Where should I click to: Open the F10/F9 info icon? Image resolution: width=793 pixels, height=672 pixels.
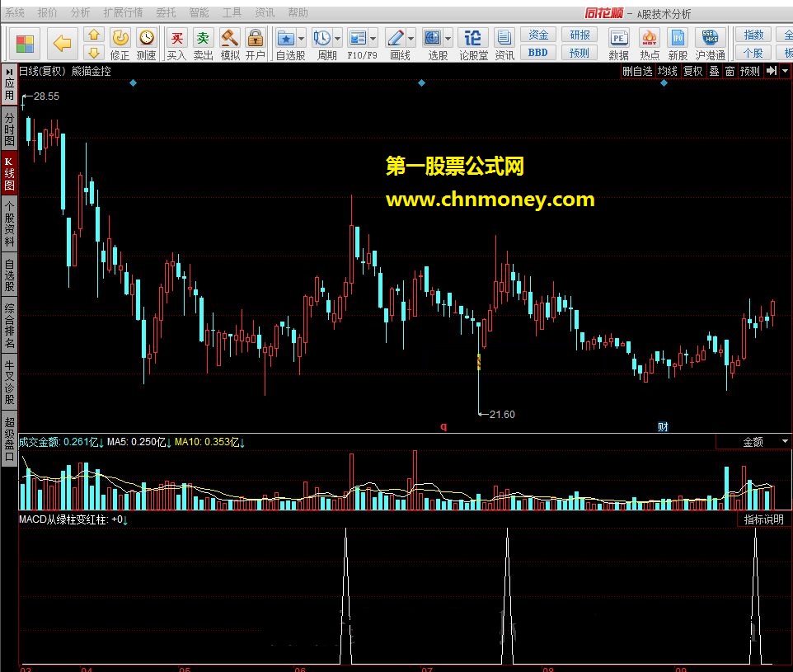(358, 39)
